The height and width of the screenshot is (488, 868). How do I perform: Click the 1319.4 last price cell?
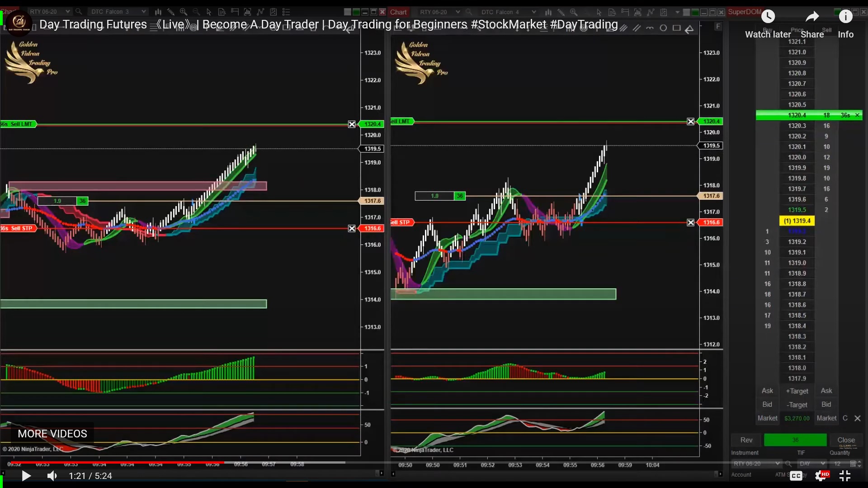[x=797, y=221]
